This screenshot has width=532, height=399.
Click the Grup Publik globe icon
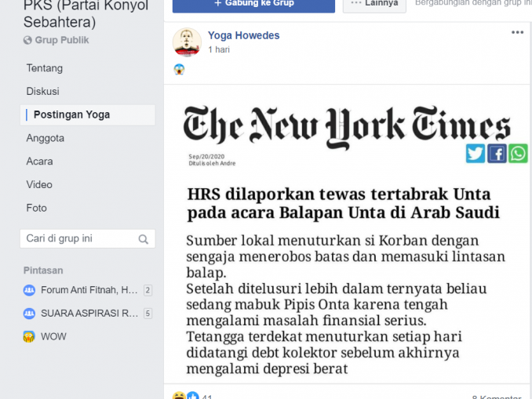tap(27, 40)
